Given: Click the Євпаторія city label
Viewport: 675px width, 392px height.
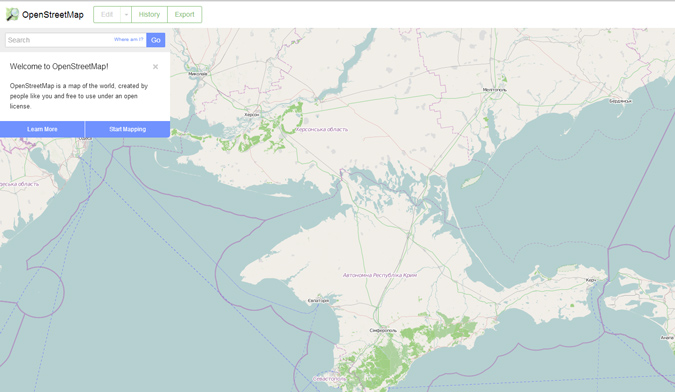Looking at the screenshot, I should coord(319,300).
